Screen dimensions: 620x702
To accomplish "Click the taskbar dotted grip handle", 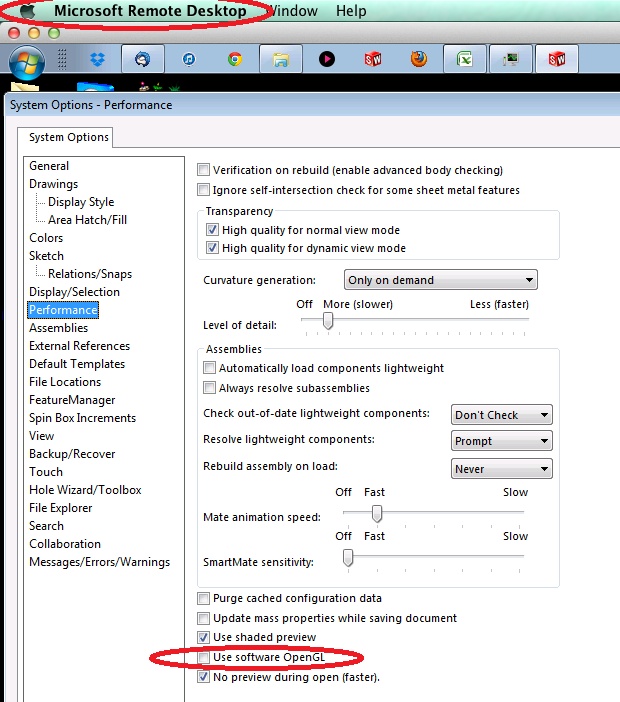I will tap(62, 59).
